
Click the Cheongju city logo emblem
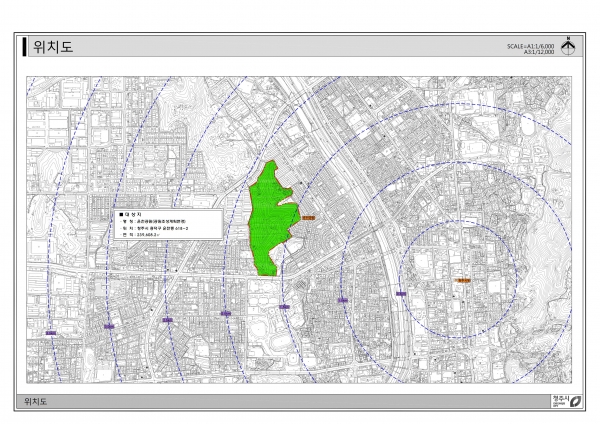pos(576,401)
